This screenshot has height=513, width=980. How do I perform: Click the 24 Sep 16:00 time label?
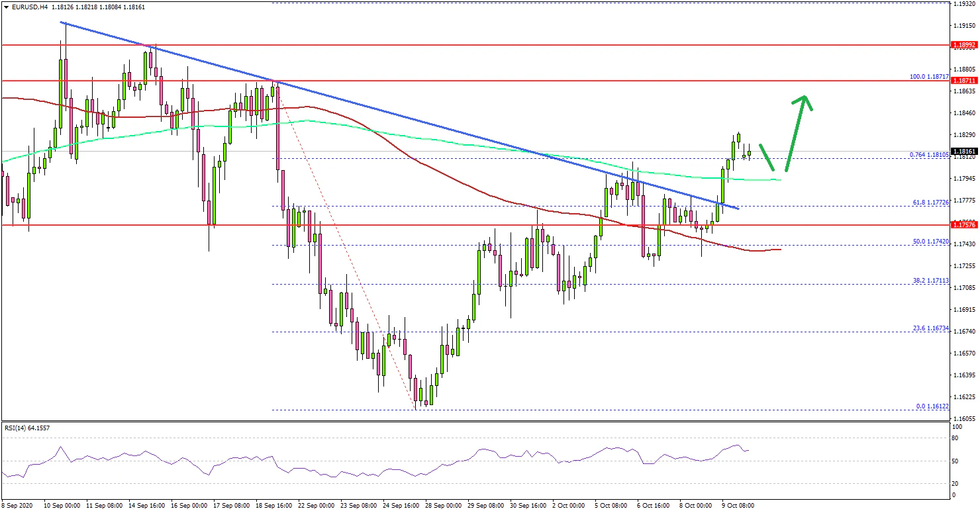(x=401, y=505)
